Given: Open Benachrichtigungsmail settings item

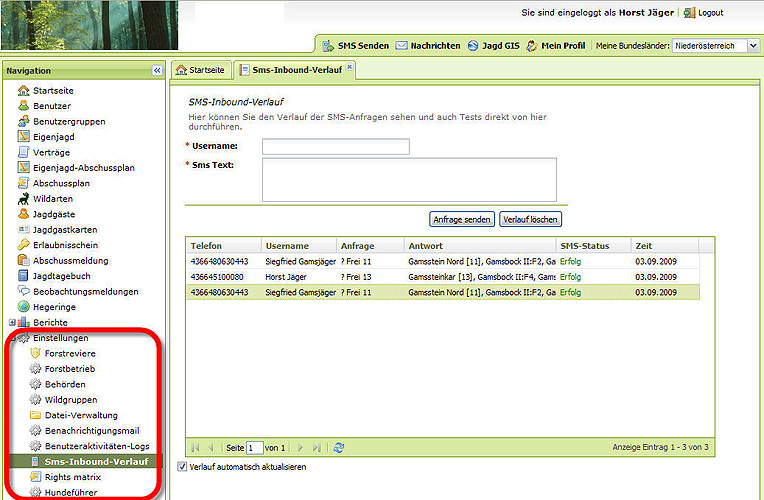Looking at the screenshot, I should coord(92,431).
